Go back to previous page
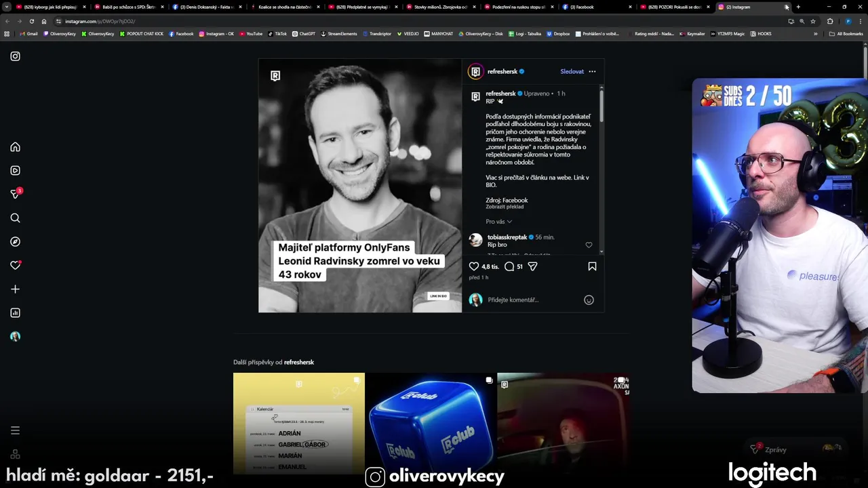Viewport: 868px width, 488px height. 7,21
